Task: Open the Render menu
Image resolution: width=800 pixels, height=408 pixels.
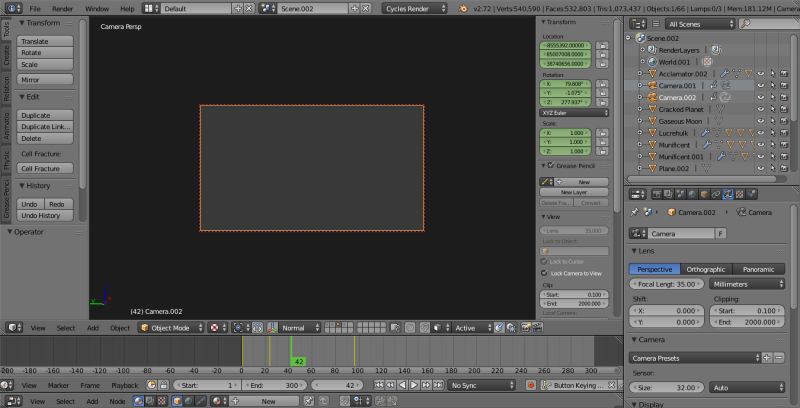Action: click(63, 9)
